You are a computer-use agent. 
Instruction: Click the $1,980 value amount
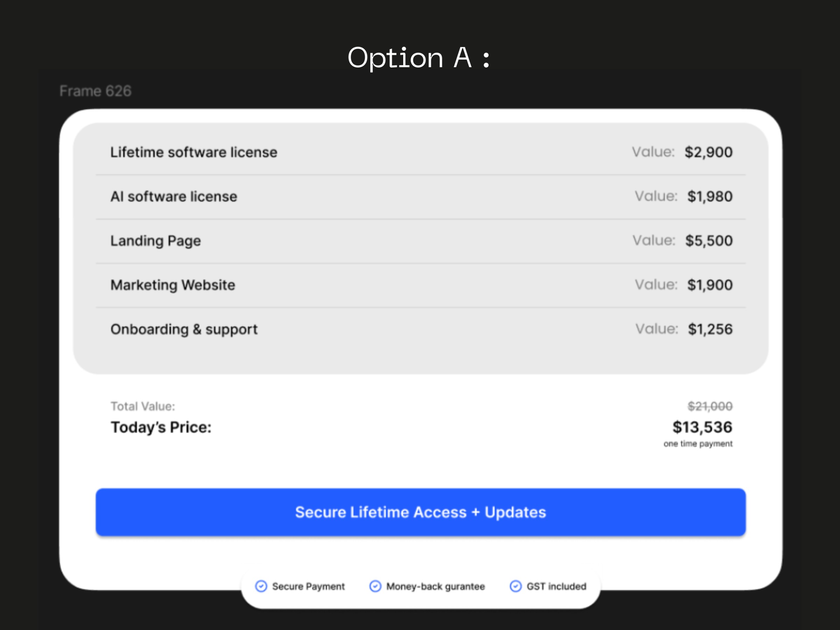[710, 197]
